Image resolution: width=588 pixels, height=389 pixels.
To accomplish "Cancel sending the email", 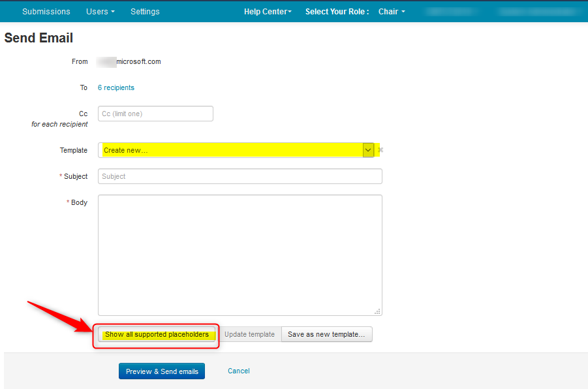I will [x=238, y=371].
